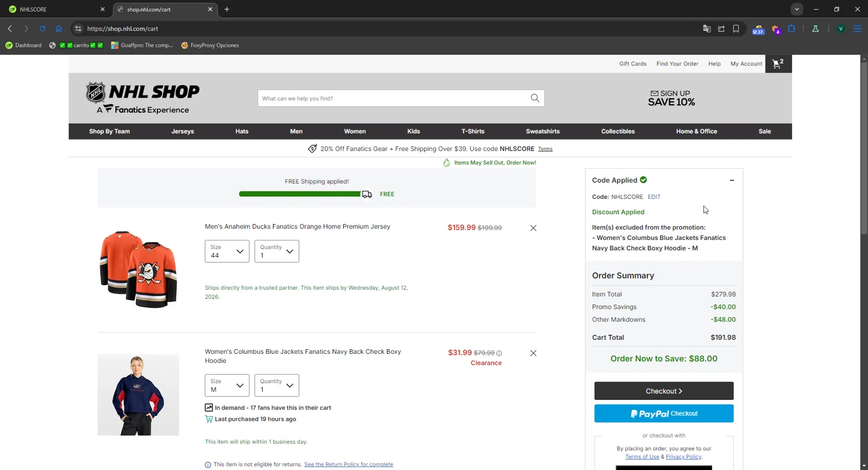Open the shopping cart icon with 2 items
The image size is (868, 470).
pos(778,64)
